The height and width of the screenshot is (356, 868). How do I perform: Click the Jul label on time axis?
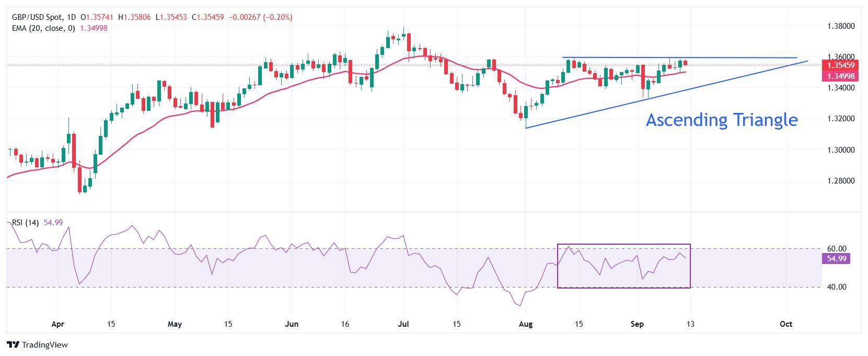pos(403,324)
